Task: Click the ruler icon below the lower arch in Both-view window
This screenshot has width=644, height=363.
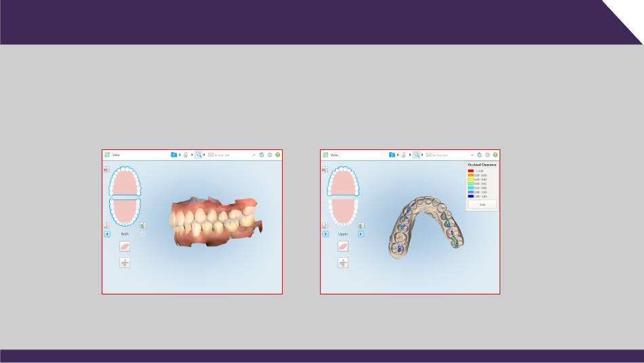Action: pos(106,226)
